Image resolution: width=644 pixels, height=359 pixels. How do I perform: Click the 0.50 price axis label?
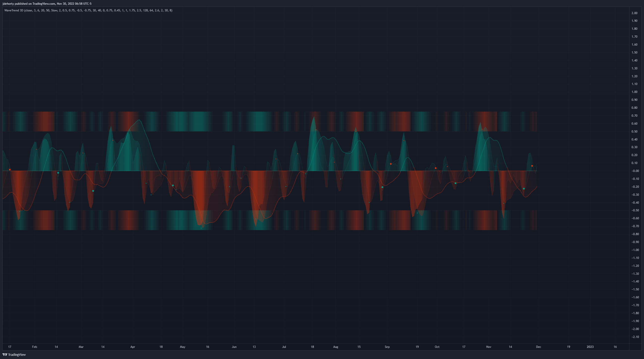(x=634, y=131)
